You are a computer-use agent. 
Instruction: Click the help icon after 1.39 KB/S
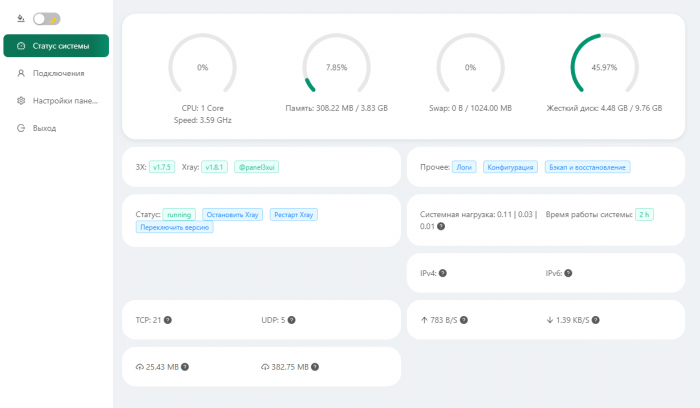[x=595, y=320]
